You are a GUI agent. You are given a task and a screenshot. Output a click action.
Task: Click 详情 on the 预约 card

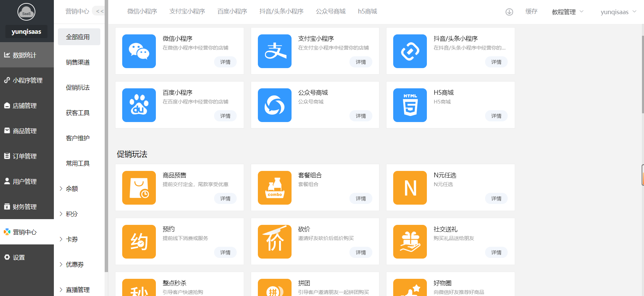[x=225, y=253]
